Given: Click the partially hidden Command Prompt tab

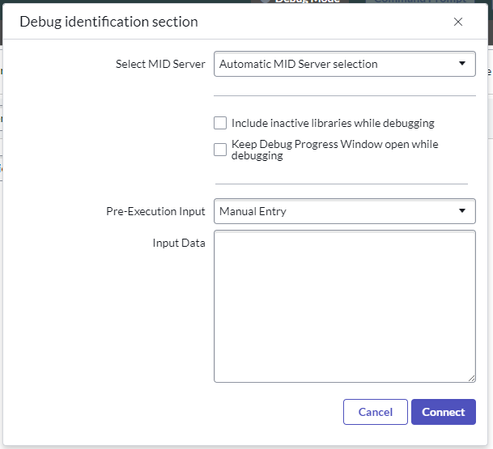Looking at the screenshot, I should 420,2.
